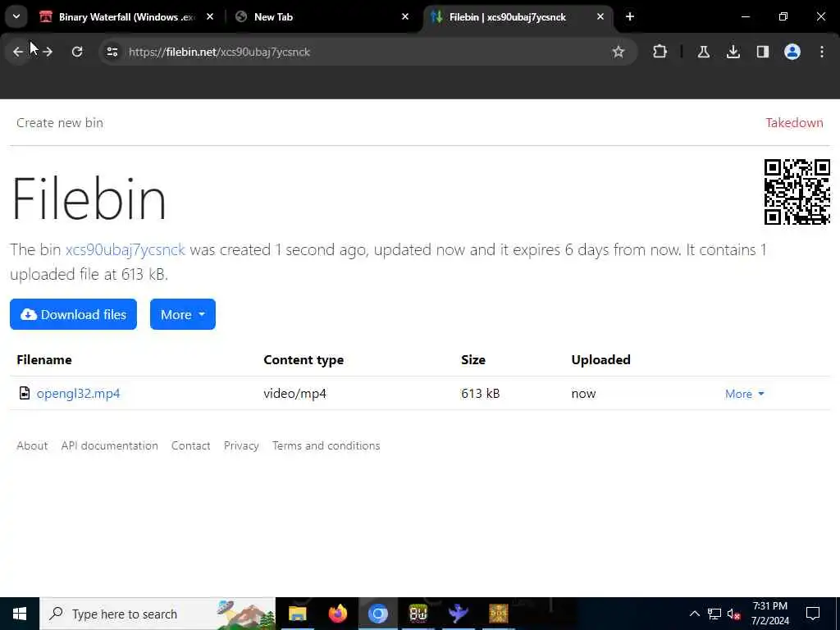
Task: Open the Terms and conditions link
Action: (x=326, y=445)
